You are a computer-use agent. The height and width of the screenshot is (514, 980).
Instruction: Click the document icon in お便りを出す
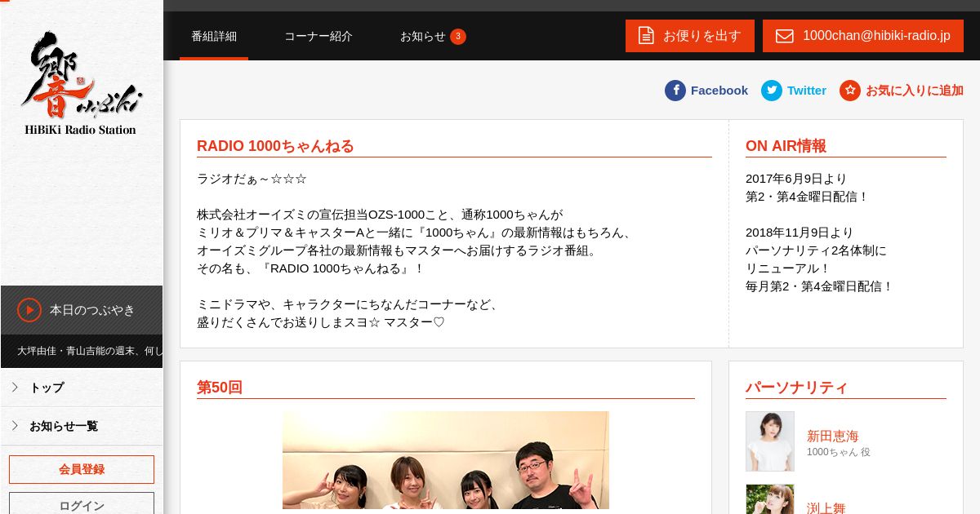pos(646,36)
